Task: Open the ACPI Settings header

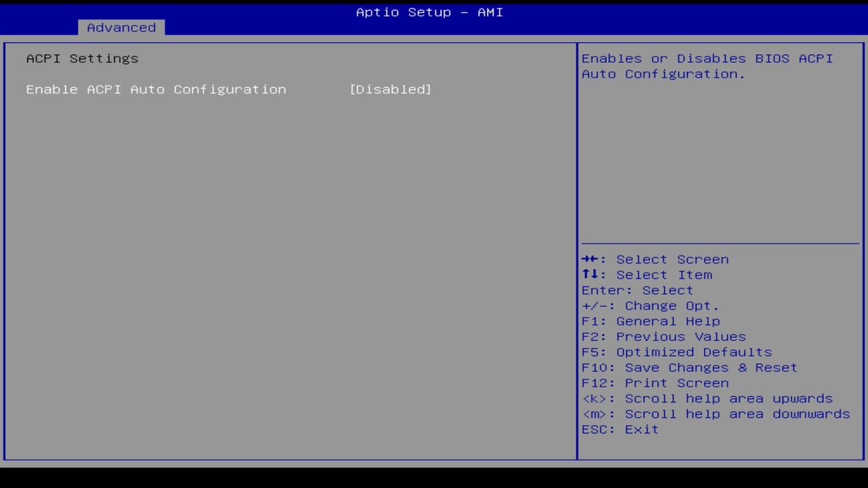Action: tap(82, 58)
